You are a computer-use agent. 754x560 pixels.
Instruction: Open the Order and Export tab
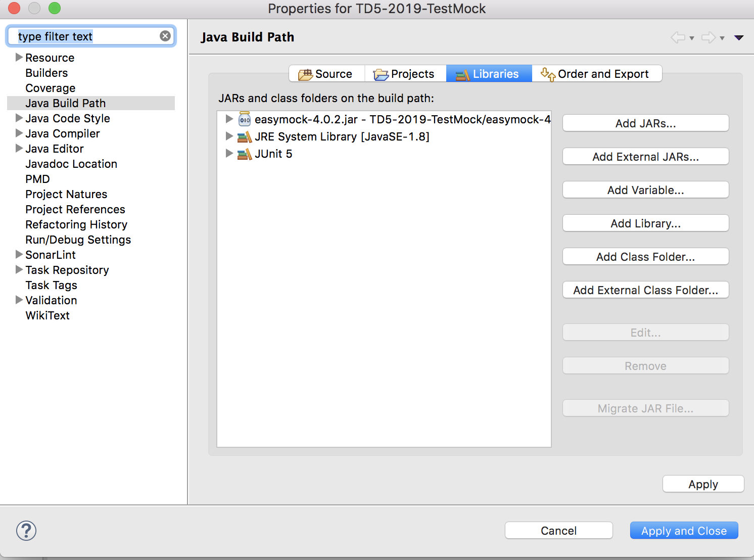596,74
